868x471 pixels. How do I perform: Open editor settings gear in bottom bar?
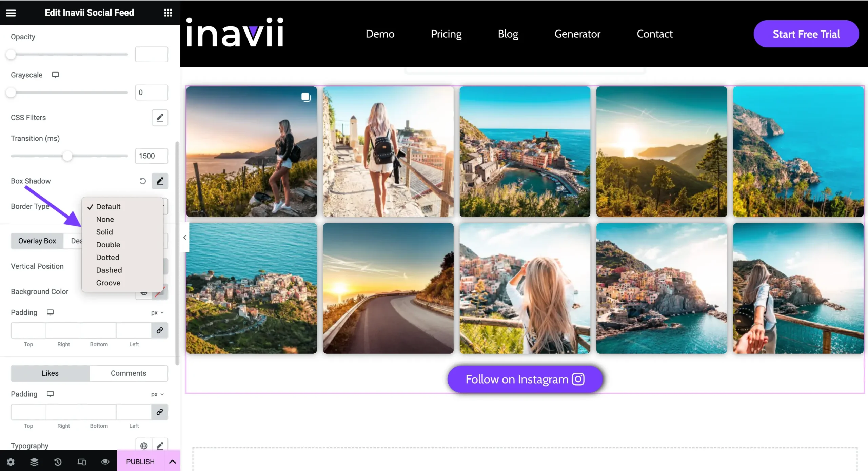click(x=11, y=462)
